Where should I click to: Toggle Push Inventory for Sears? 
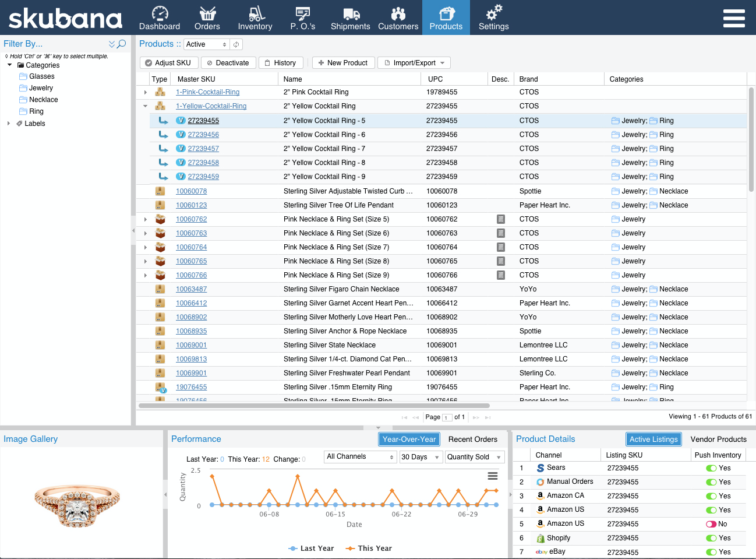tap(711, 468)
